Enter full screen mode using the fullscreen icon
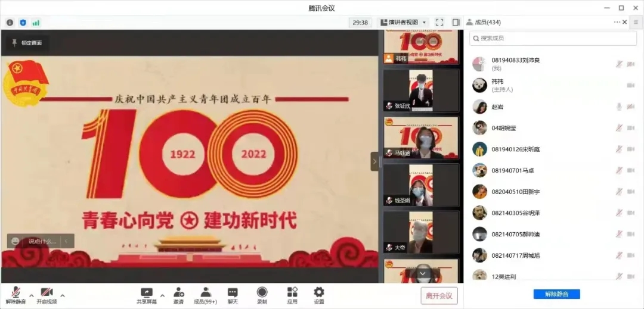 pyautogui.click(x=439, y=23)
